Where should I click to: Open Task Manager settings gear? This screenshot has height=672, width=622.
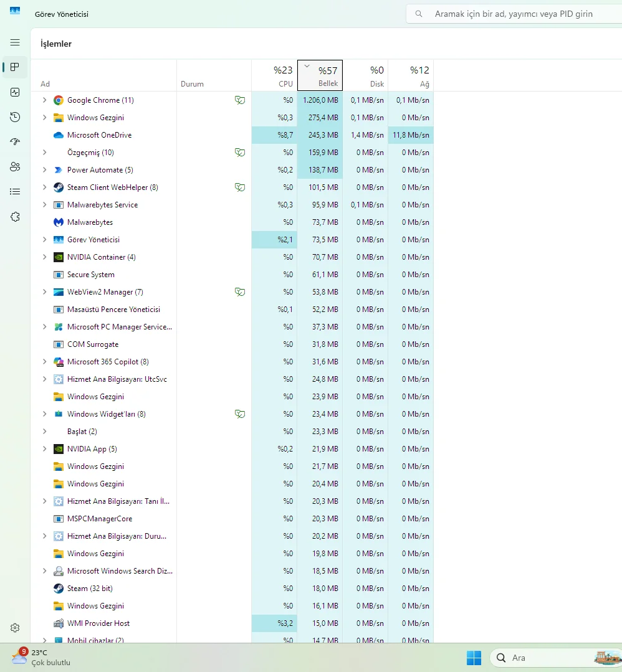15,628
